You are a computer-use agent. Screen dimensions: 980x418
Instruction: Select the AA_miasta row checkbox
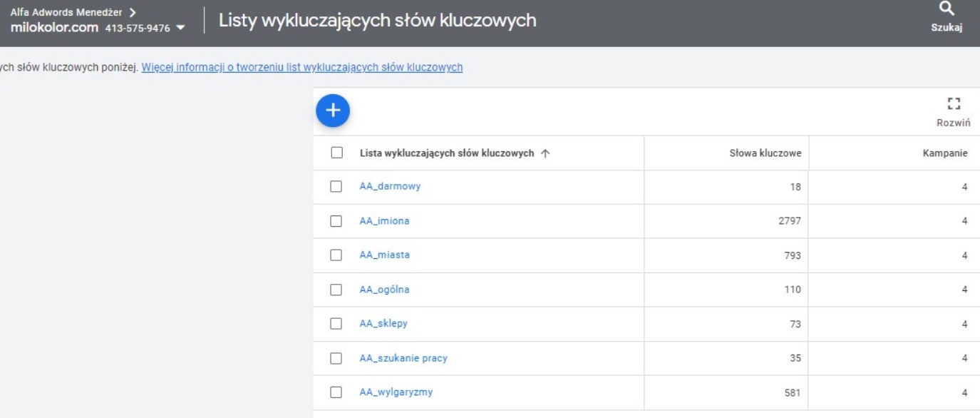(337, 255)
